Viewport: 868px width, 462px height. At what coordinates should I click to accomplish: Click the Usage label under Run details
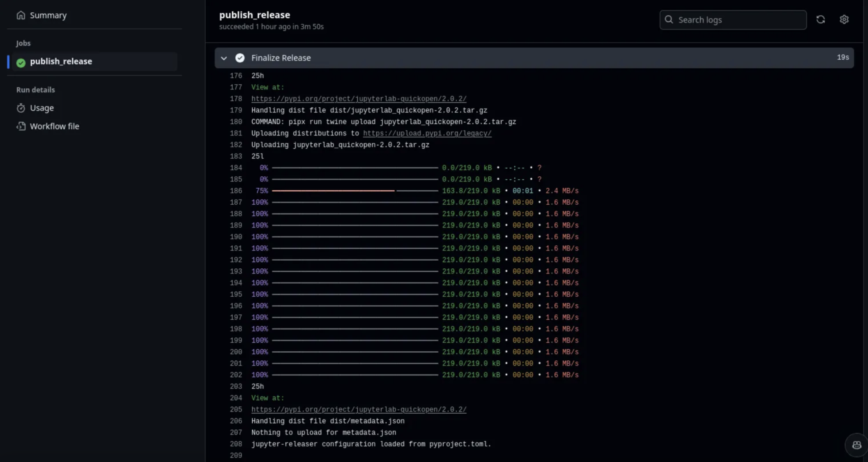pyautogui.click(x=42, y=107)
